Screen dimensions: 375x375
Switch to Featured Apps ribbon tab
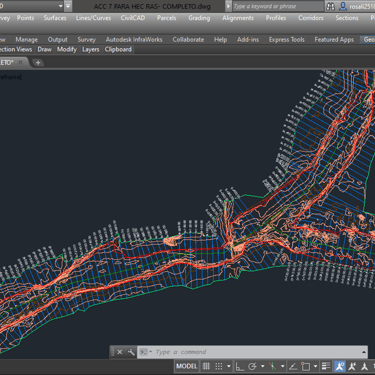(334, 40)
